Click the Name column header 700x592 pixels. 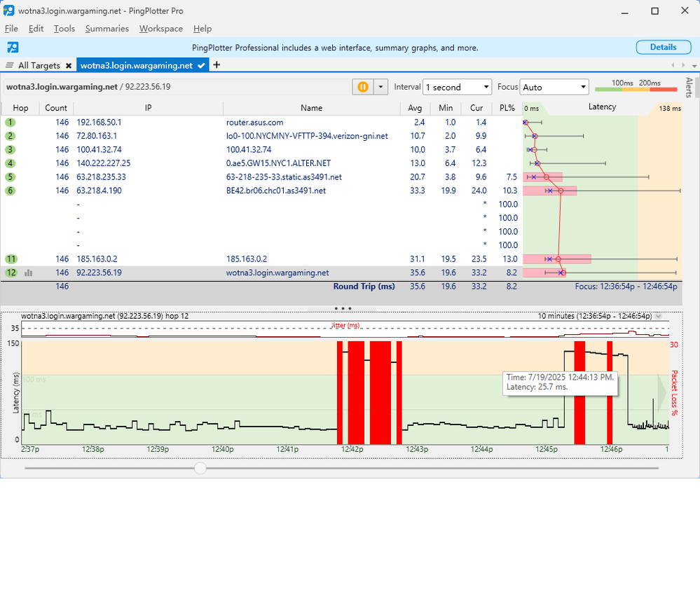[x=311, y=108]
